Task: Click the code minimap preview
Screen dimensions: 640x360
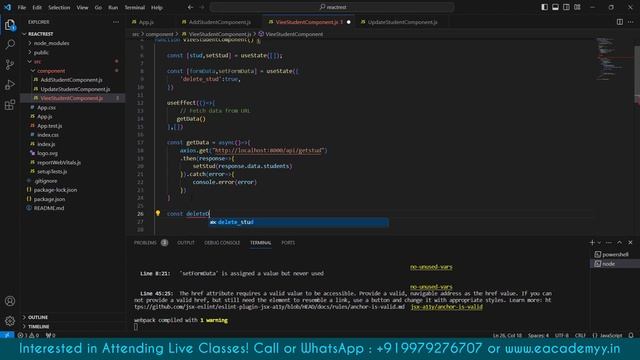Action: 613,59
